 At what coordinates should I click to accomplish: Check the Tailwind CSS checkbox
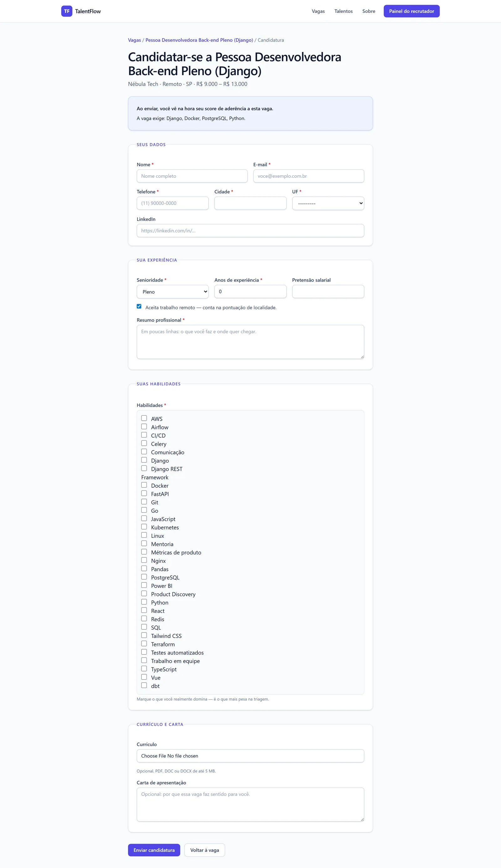coord(144,635)
